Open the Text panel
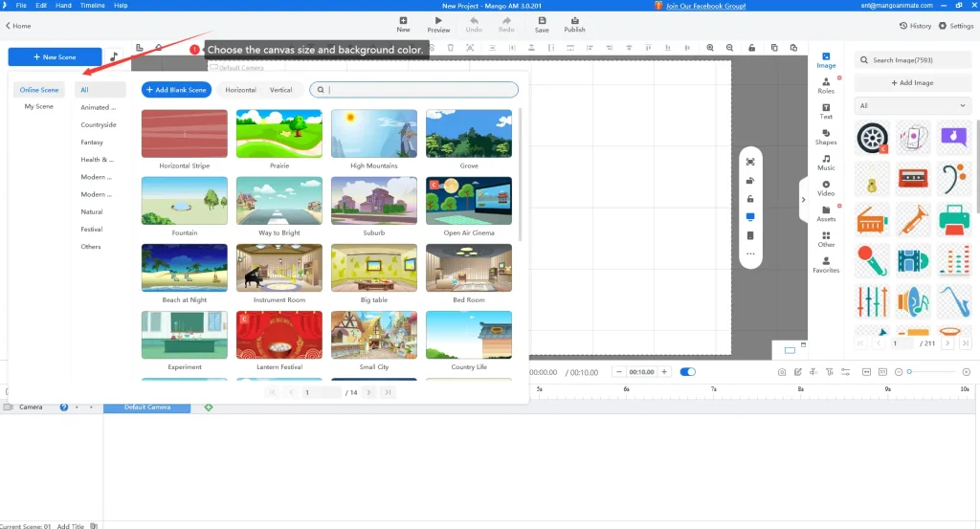 (826, 111)
